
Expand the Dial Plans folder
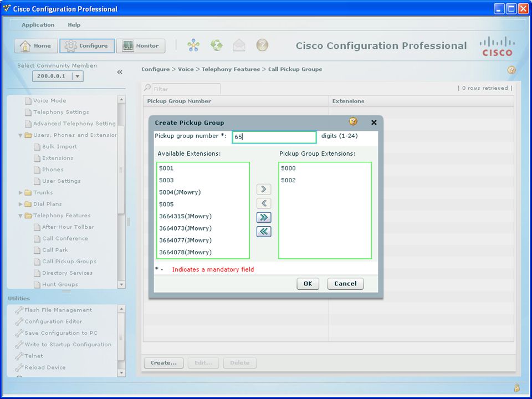21,204
